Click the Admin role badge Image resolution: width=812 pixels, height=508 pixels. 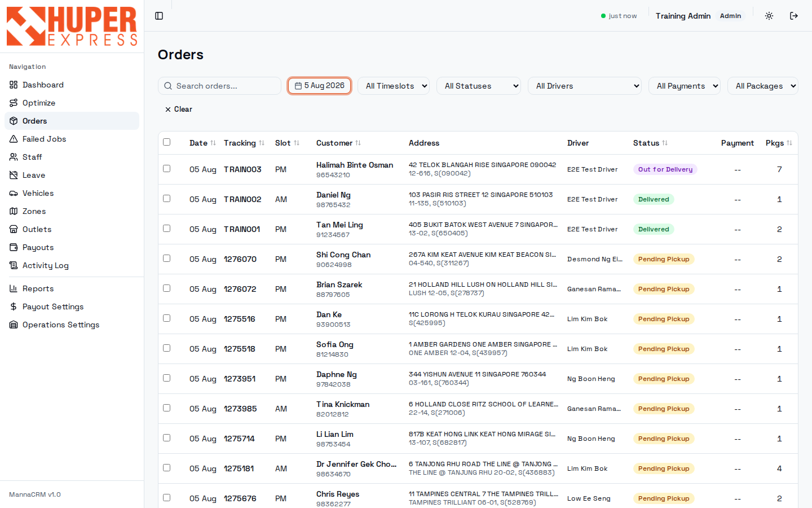[x=730, y=16]
